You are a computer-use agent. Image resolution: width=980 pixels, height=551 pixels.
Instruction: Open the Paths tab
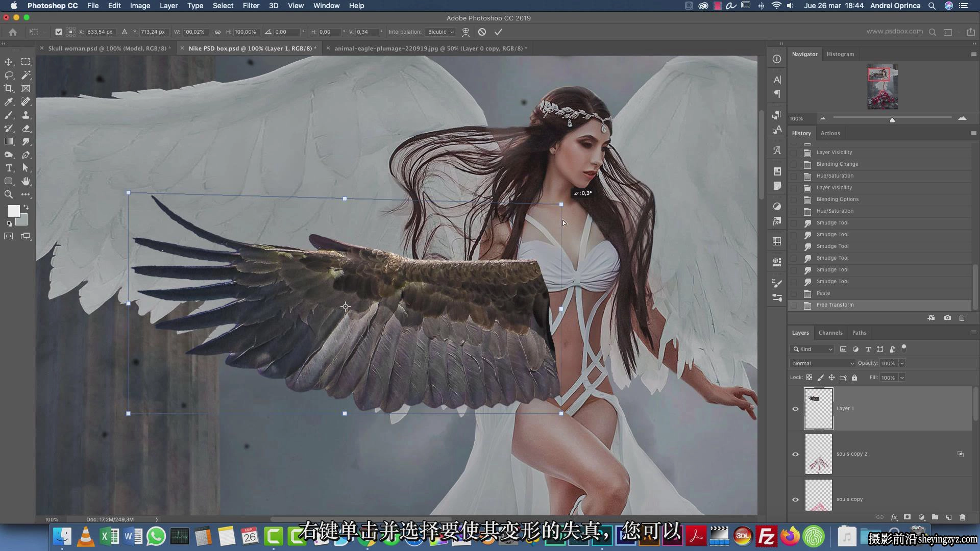[859, 333]
